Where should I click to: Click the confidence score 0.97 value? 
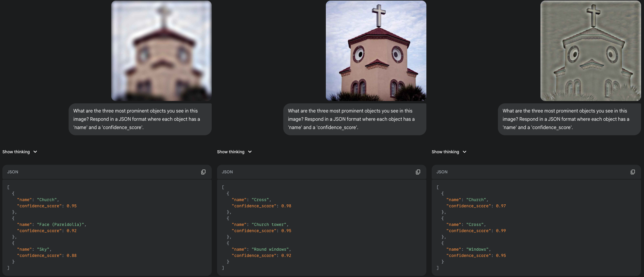pyautogui.click(x=501, y=206)
